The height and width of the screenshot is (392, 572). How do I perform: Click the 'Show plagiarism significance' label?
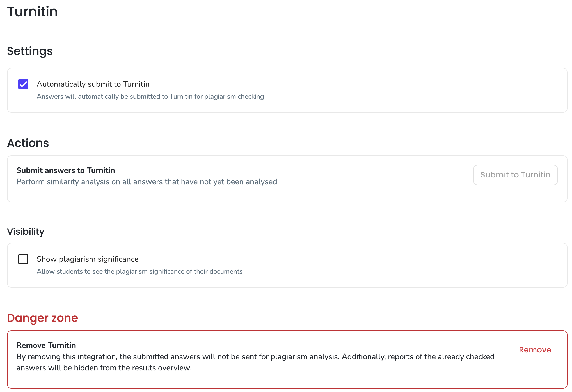click(x=88, y=259)
